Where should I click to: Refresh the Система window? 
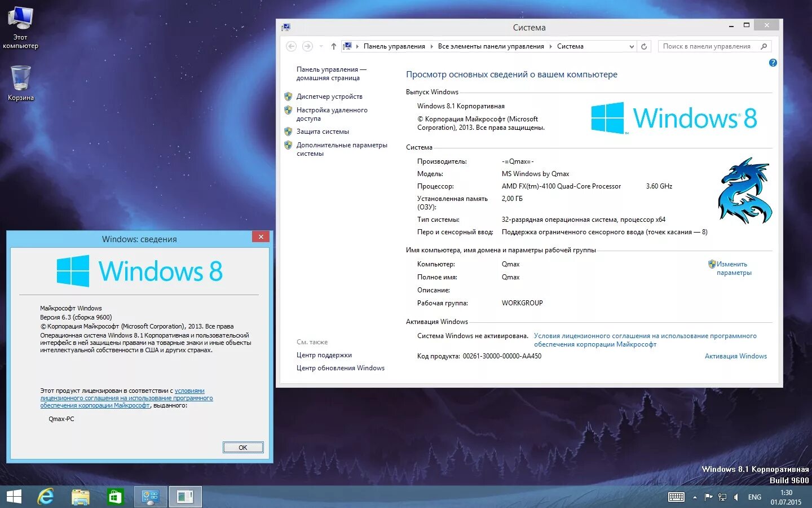click(644, 46)
